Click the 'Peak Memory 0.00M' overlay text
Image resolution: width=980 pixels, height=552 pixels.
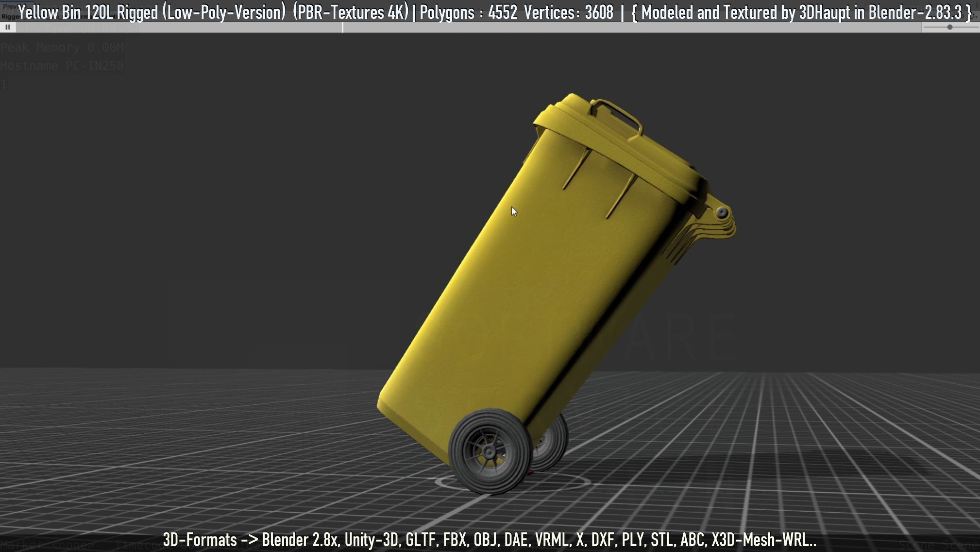tap(62, 47)
